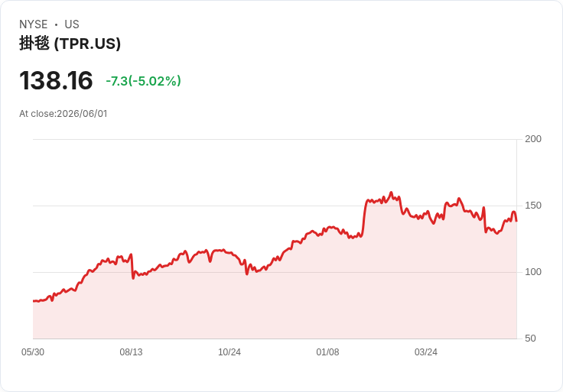
Task: Click the 150 price axis label
Action: tap(533, 206)
